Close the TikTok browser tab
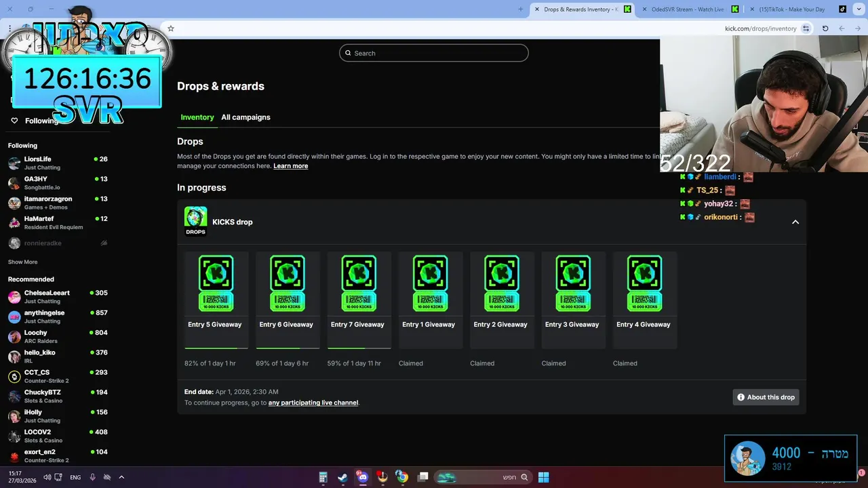The height and width of the screenshot is (488, 868). tap(751, 9)
